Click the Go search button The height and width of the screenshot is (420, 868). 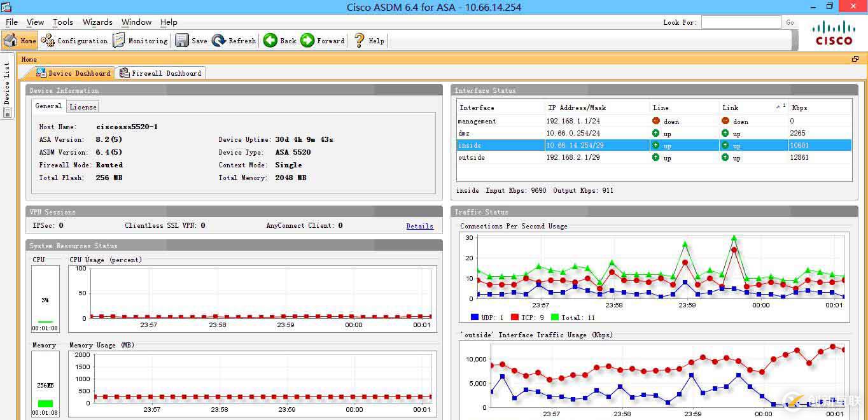[x=790, y=22]
